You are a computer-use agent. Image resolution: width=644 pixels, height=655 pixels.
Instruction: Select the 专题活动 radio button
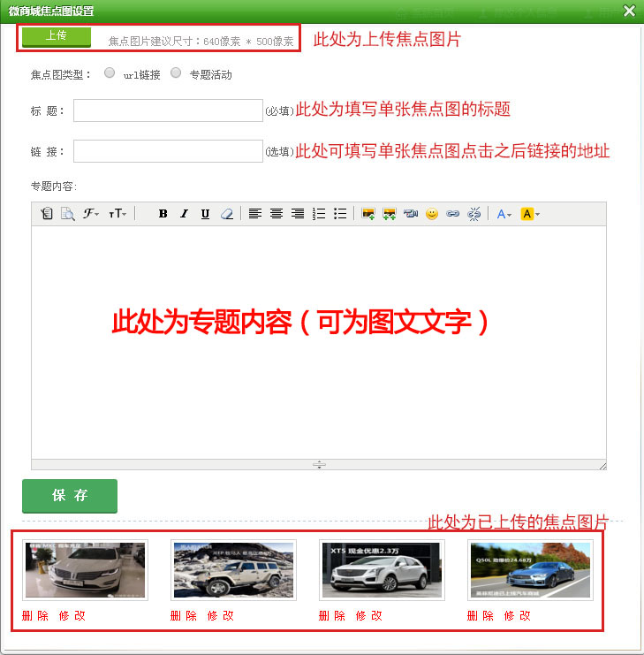point(176,73)
